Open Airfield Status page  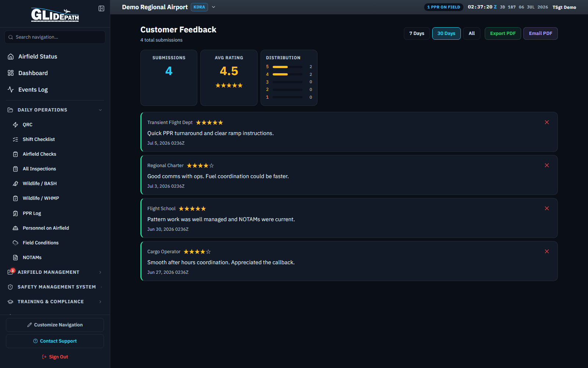point(55,56)
